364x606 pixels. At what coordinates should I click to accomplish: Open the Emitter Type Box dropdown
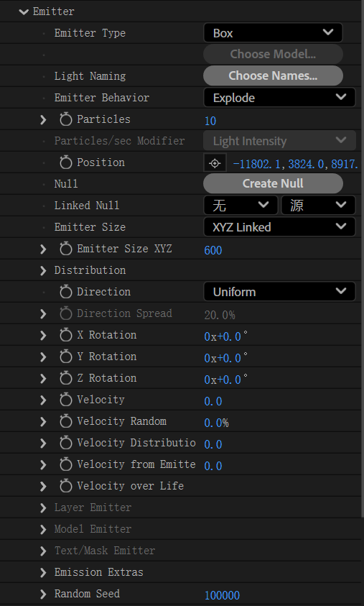coord(273,33)
